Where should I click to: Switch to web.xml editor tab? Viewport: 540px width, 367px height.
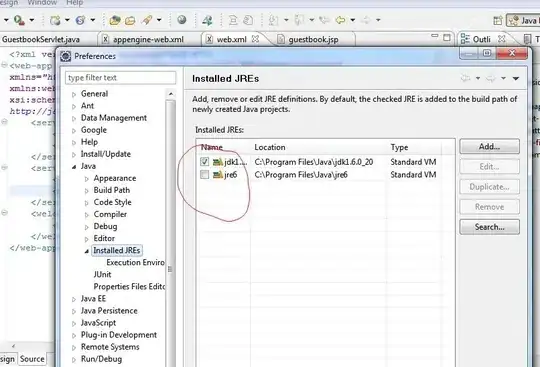[x=231, y=39]
